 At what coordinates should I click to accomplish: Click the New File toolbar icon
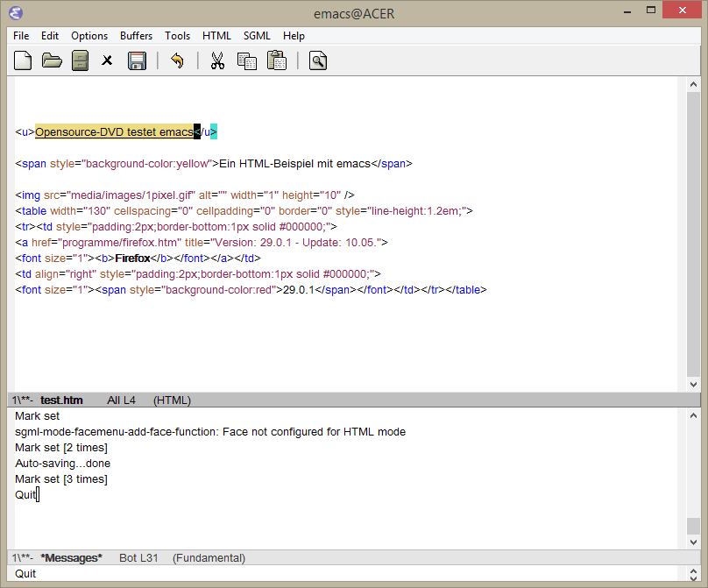pos(23,60)
